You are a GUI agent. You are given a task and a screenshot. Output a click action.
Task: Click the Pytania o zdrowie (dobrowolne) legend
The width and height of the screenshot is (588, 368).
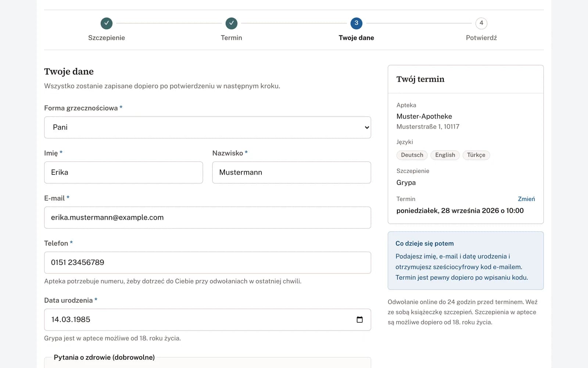tap(104, 357)
